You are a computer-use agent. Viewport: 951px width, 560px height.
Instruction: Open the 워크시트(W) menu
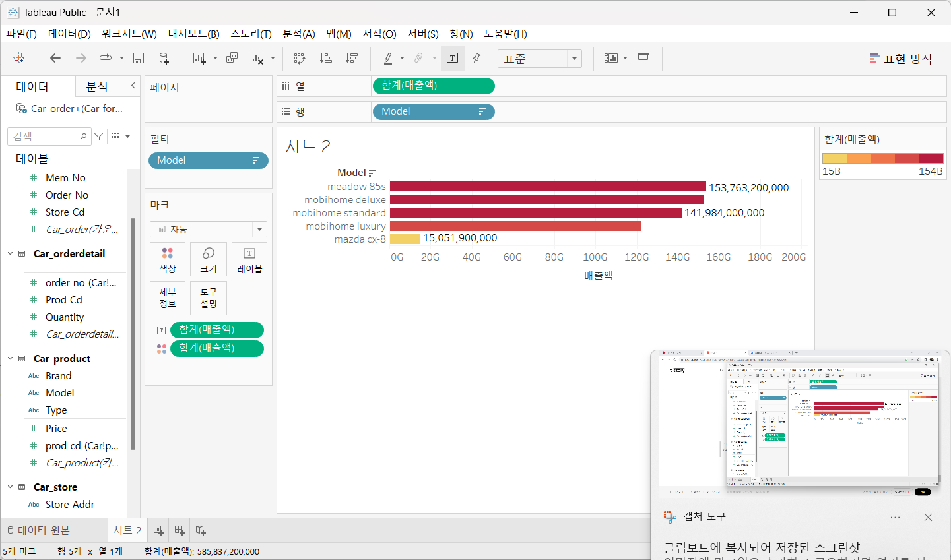click(129, 34)
